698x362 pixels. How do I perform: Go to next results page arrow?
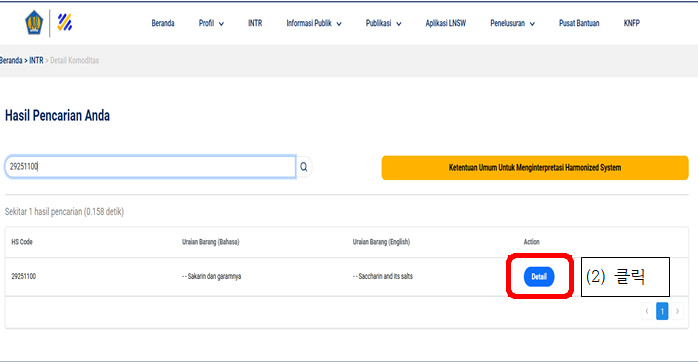tap(677, 311)
